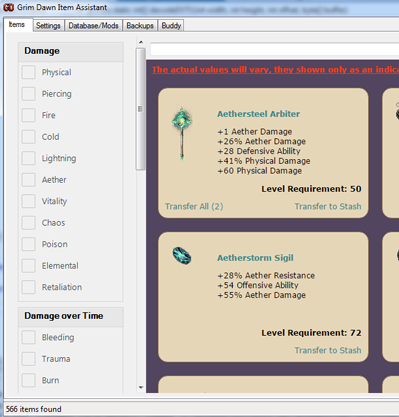Open the Aethersteel Arbiter item name link
Viewport: 399px width, 417px height.
pyautogui.click(x=258, y=114)
